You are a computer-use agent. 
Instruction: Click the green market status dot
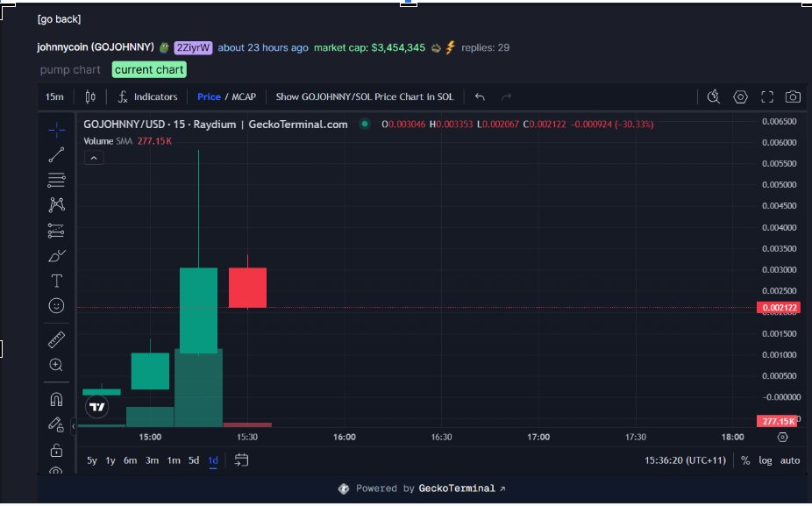pyautogui.click(x=365, y=125)
